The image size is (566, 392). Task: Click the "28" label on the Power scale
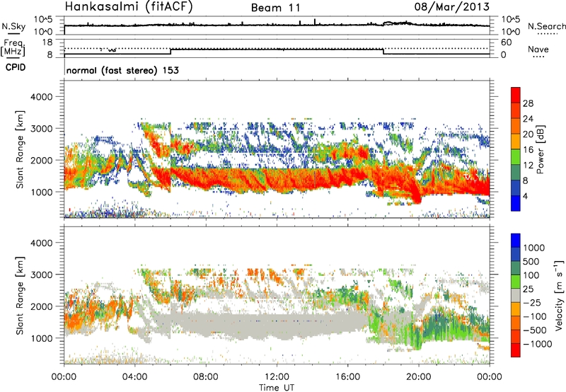(x=528, y=103)
